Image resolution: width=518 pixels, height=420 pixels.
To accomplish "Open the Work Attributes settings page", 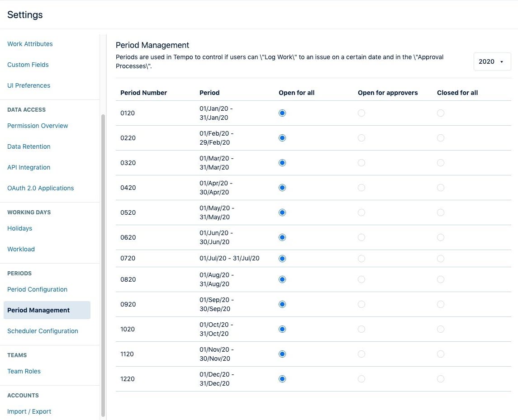I will (30, 43).
